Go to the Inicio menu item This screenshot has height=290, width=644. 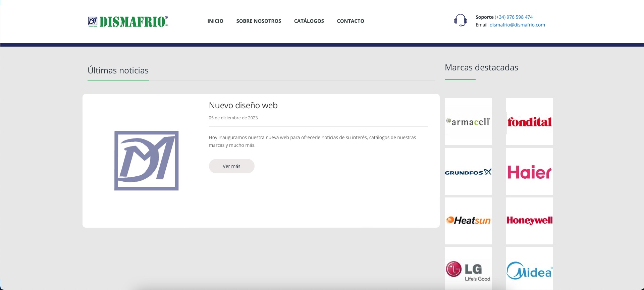tap(215, 21)
